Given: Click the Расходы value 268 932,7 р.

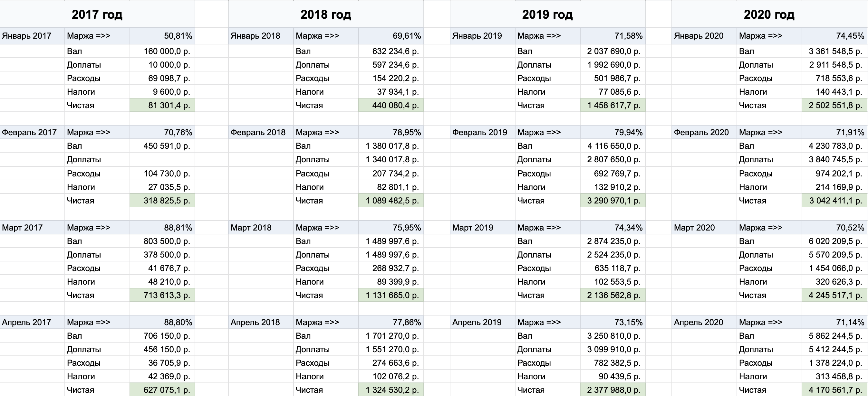Looking at the screenshot, I should click(x=391, y=268).
